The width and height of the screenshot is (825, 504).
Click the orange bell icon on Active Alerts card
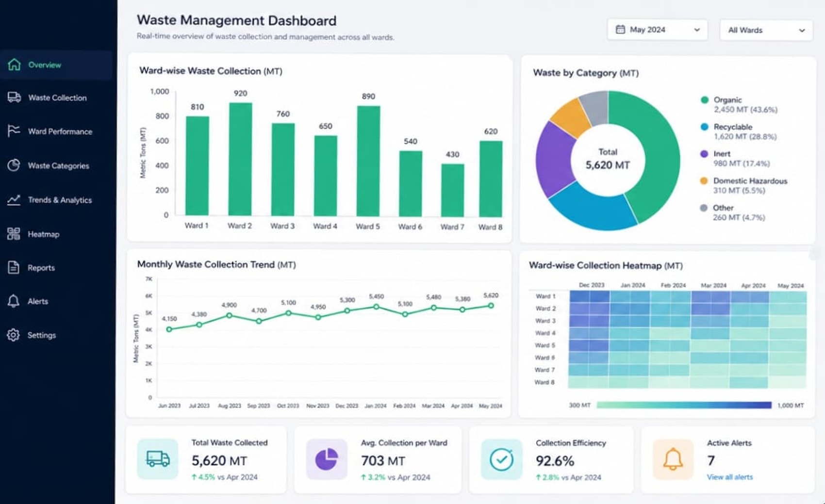pyautogui.click(x=673, y=459)
